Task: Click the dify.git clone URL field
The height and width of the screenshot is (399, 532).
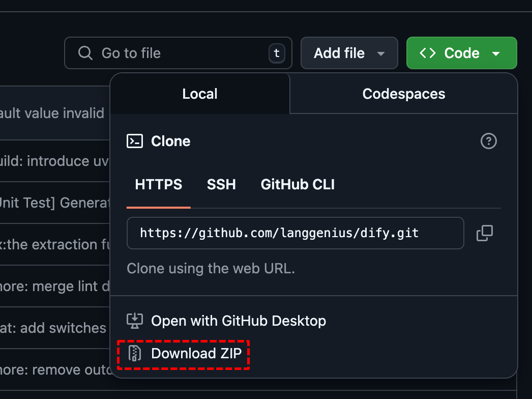Action: coord(295,233)
